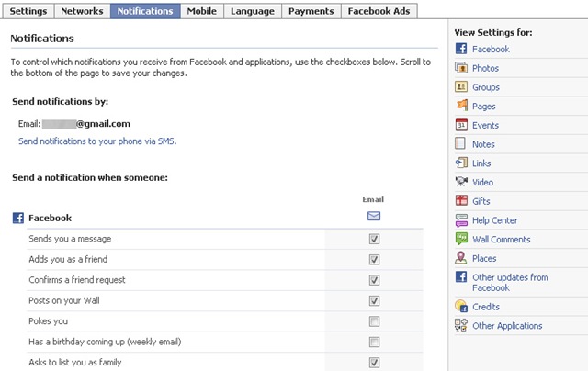Click the Video camera icon
This screenshot has width=588, height=371.
[x=461, y=182]
